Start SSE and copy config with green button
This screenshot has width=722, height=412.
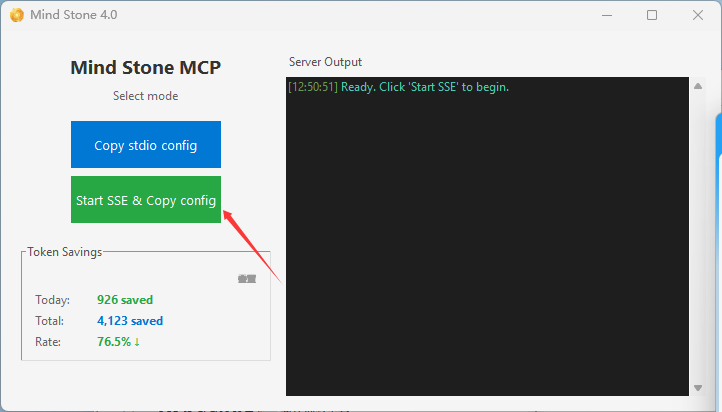coord(146,200)
